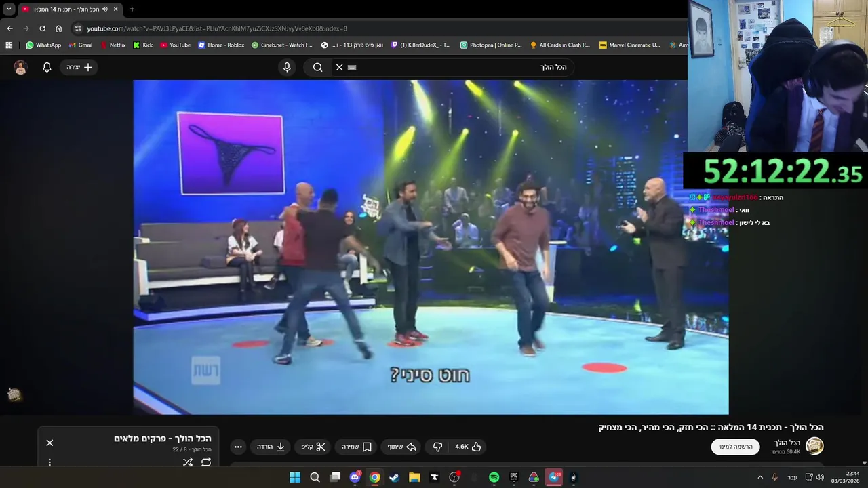Open Spotify from the taskbar
This screenshot has height=488, width=868.
[x=494, y=477]
